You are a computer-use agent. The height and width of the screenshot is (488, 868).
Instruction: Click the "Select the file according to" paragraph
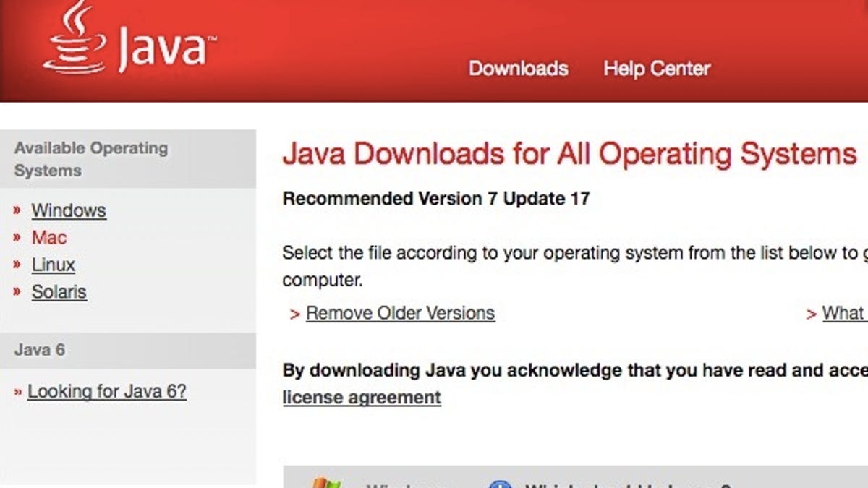(x=575, y=265)
